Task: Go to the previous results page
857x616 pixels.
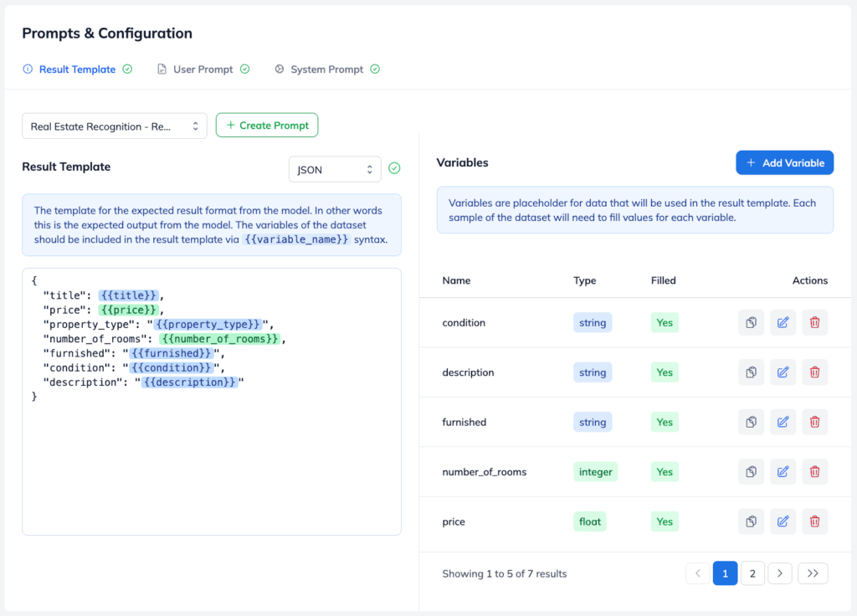Action: click(x=698, y=573)
